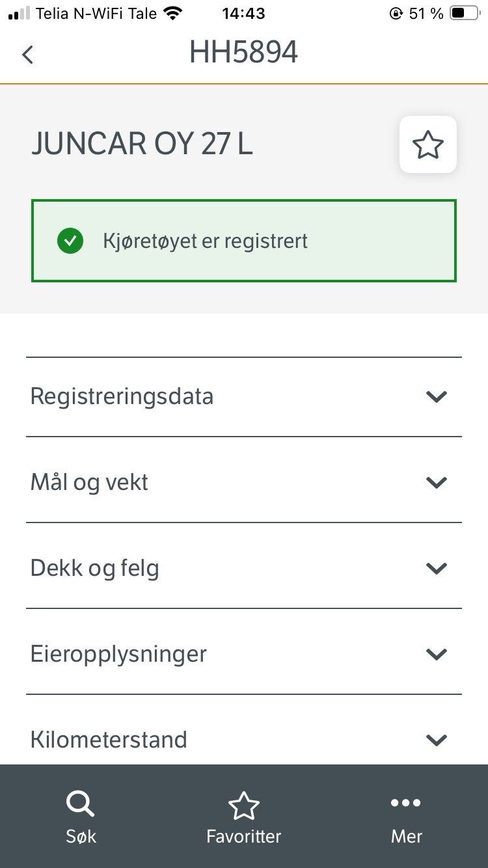Tap the battery icon in the status bar
Viewport: 488px width, 868px height.
(x=465, y=13)
